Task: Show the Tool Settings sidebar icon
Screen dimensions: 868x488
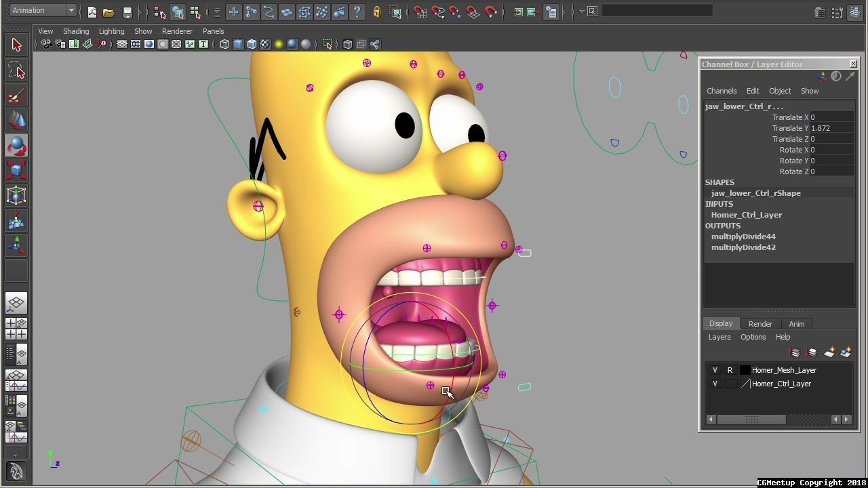Action: coord(838,12)
